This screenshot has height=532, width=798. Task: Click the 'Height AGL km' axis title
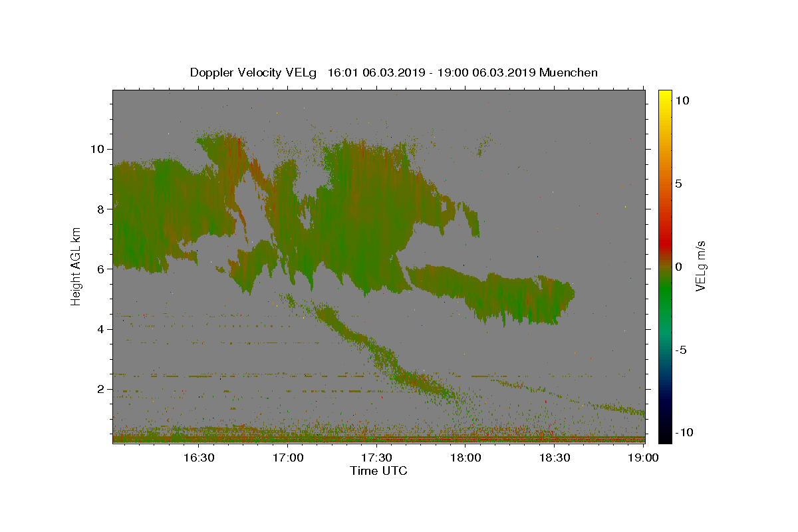76,266
